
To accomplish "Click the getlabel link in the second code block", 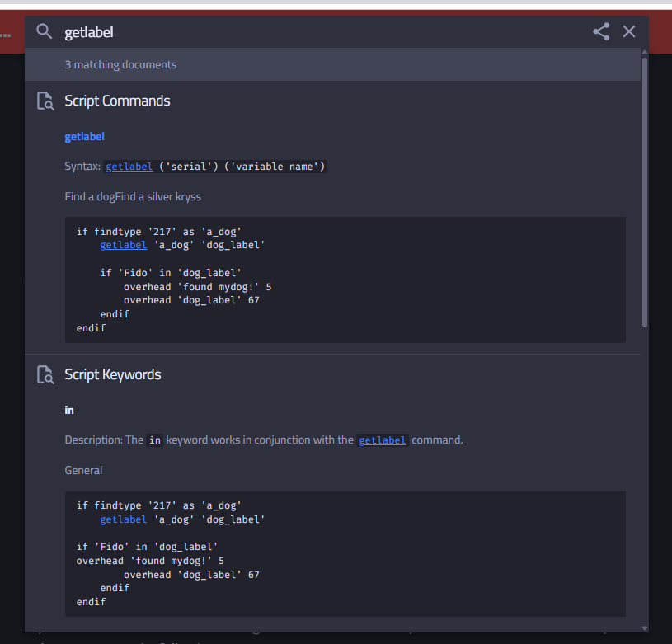I will point(123,519).
